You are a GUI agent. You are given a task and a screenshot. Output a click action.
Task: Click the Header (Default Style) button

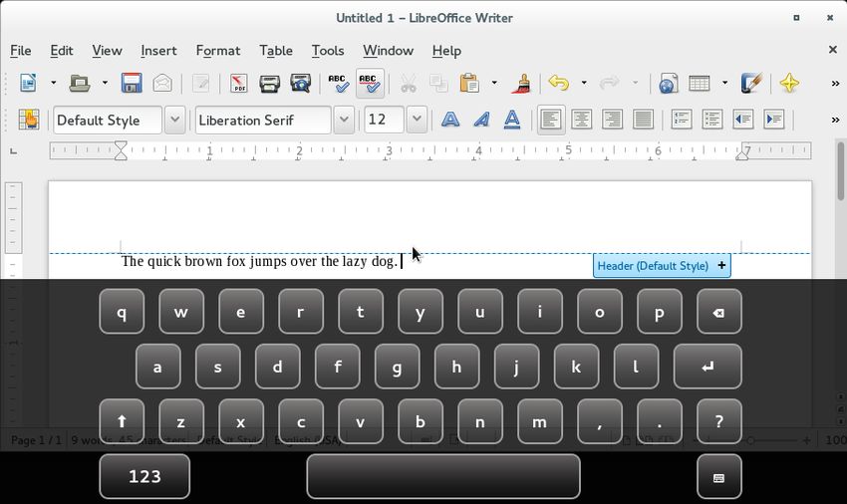pyautogui.click(x=662, y=266)
